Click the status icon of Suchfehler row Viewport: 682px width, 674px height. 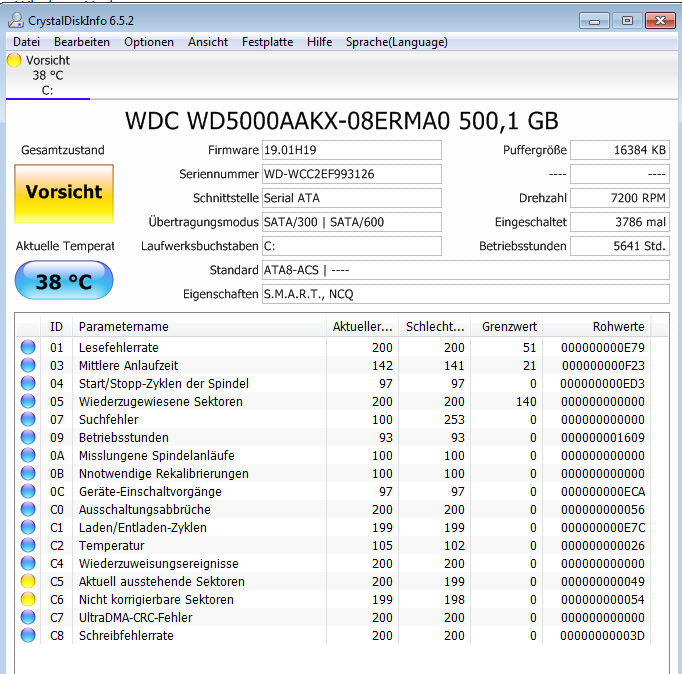tap(28, 419)
